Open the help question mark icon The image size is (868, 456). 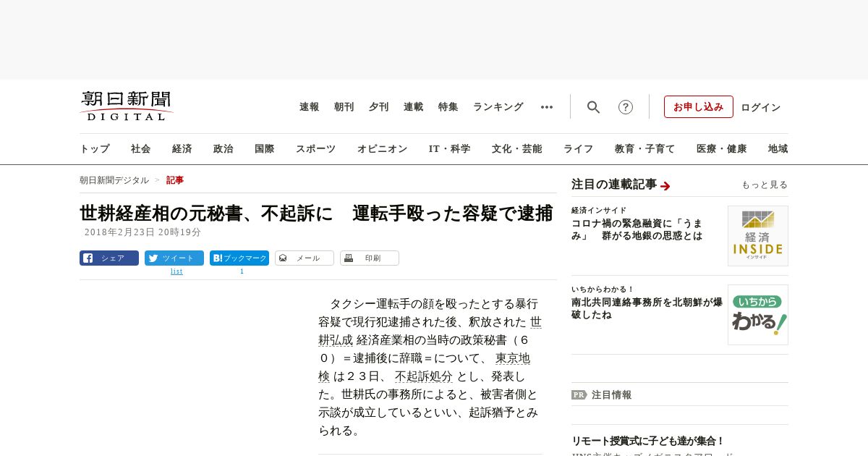pyautogui.click(x=626, y=107)
